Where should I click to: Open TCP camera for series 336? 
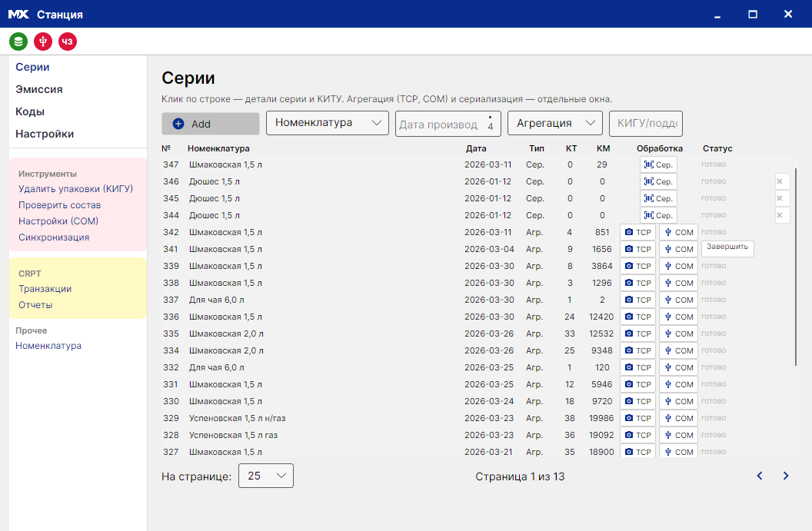[638, 317]
